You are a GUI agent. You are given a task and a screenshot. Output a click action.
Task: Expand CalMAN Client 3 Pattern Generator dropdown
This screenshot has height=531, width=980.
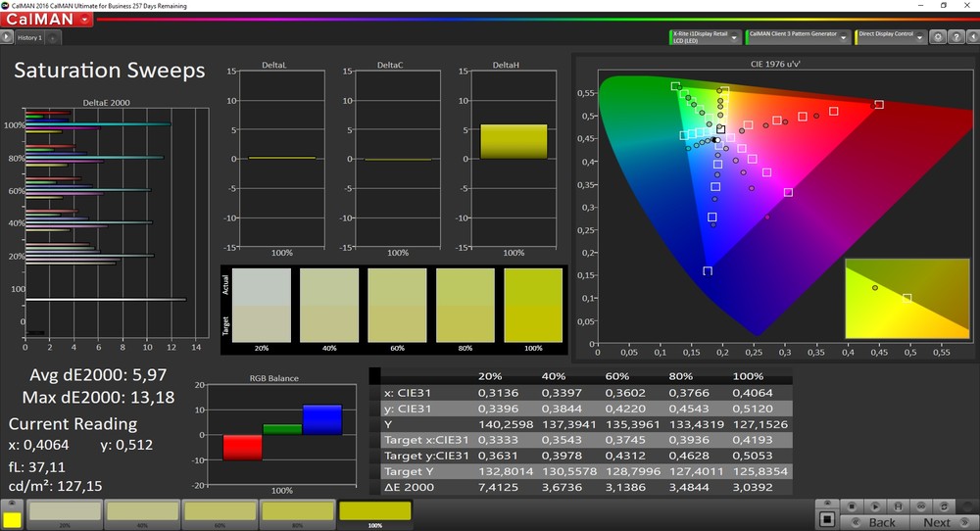845,36
